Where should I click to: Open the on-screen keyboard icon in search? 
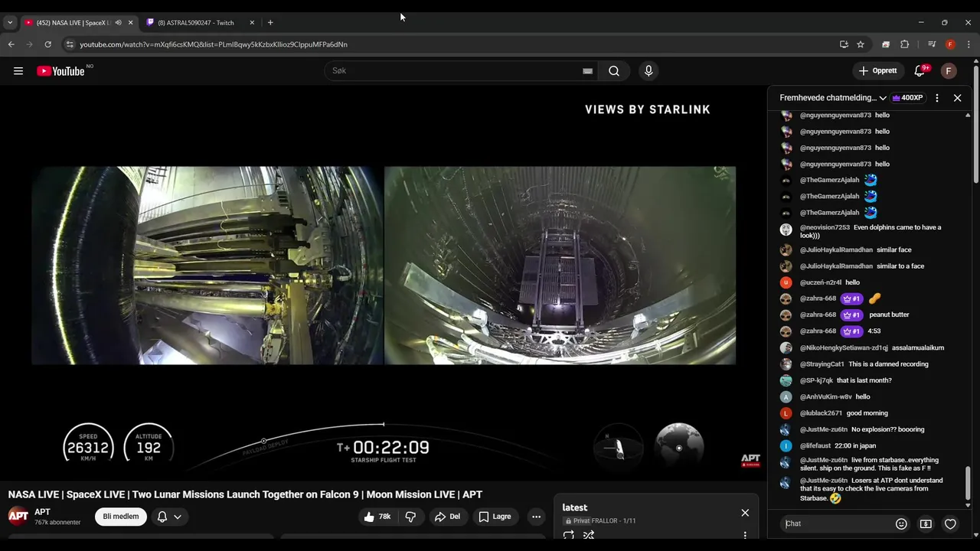[587, 71]
